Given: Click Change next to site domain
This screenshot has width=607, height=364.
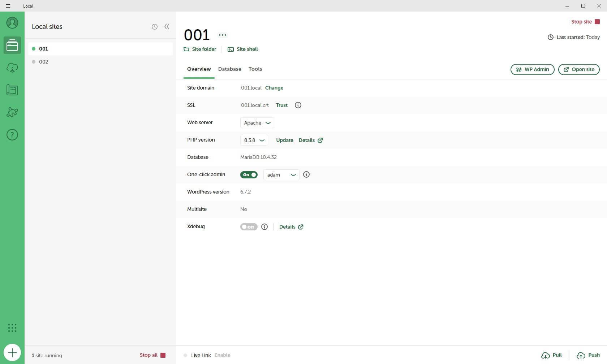Looking at the screenshot, I should click(274, 88).
